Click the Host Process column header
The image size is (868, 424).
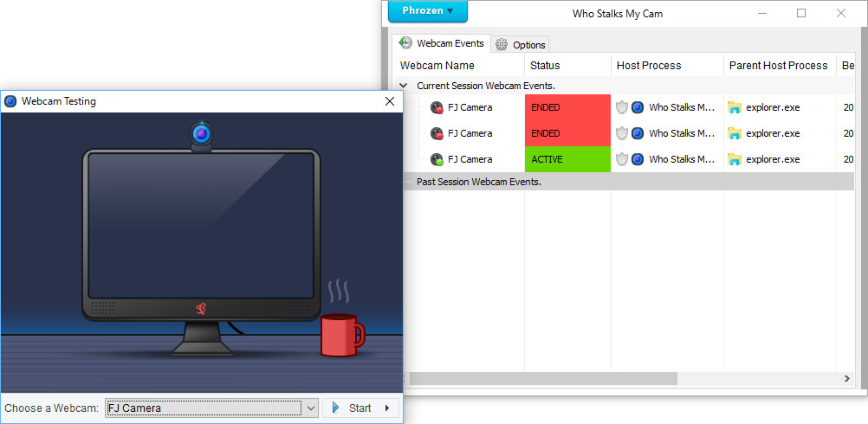click(x=649, y=66)
